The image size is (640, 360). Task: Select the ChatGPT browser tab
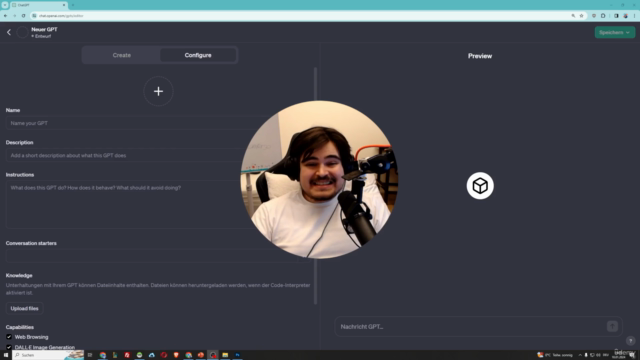pyautogui.click(x=38, y=5)
